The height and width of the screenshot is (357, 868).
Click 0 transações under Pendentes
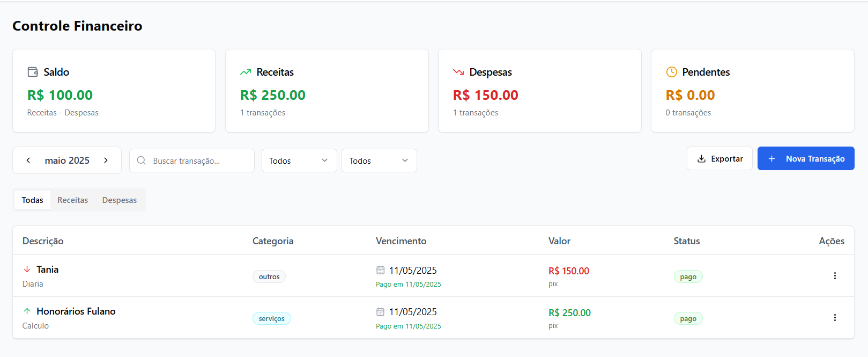688,113
